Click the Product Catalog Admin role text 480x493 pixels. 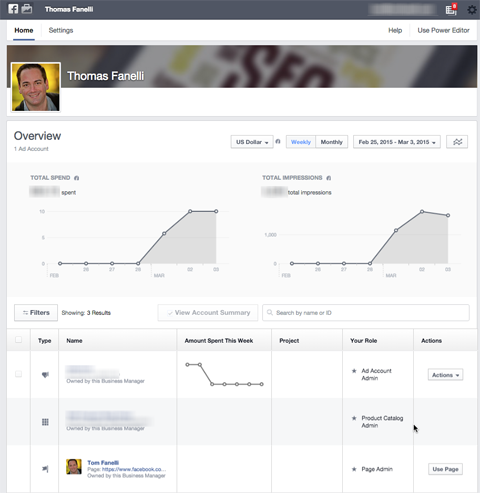click(x=382, y=422)
